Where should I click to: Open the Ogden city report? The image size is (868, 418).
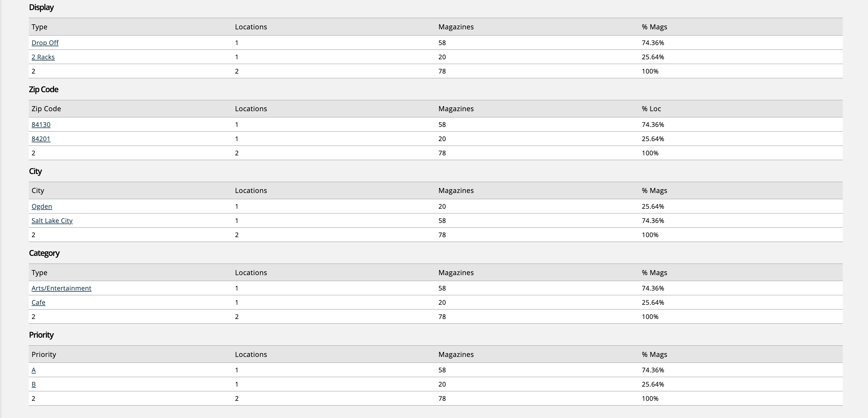[x=42, y=206]
